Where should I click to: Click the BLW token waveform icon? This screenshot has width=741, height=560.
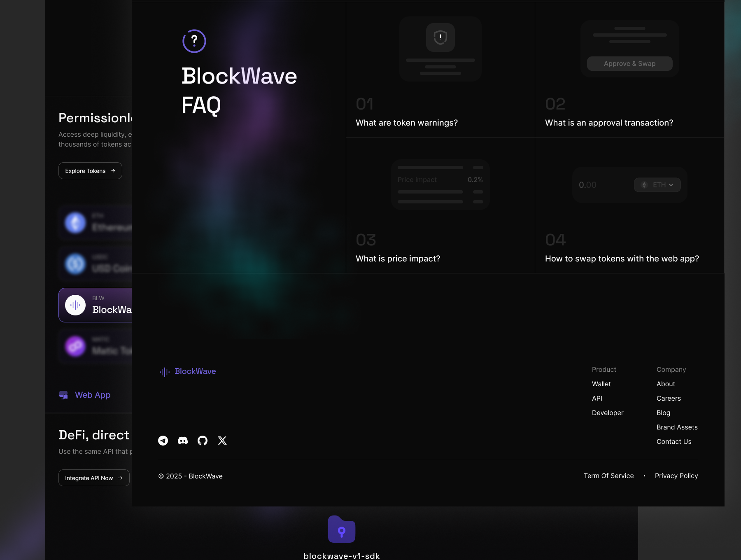(75, 305)
